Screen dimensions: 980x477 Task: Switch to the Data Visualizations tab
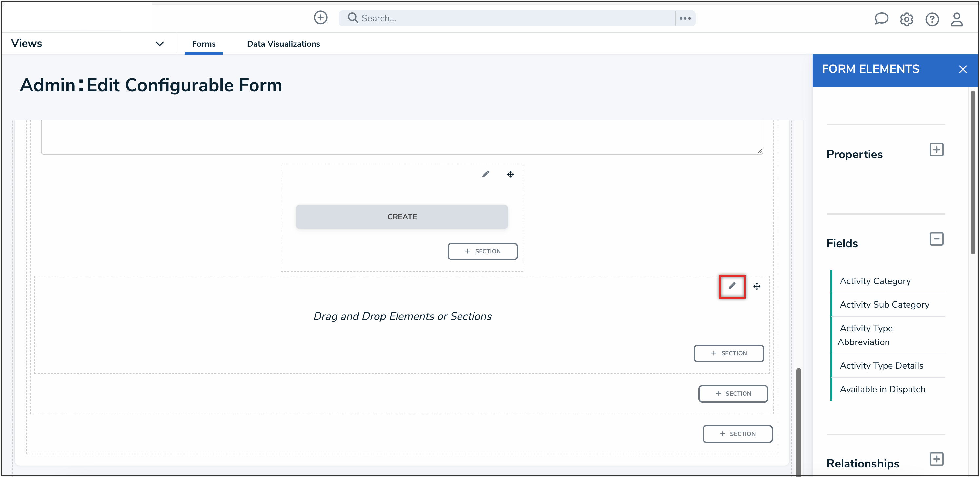tap(283, 44)
